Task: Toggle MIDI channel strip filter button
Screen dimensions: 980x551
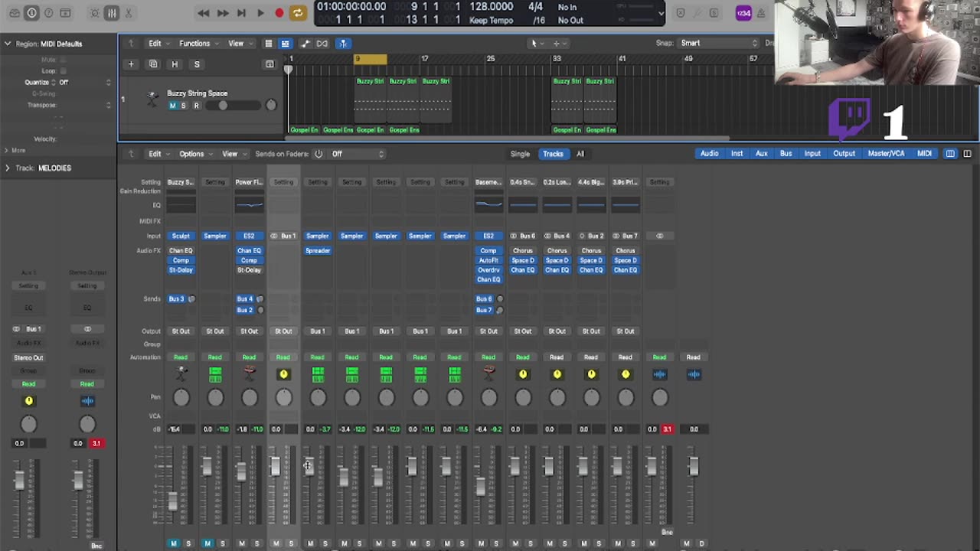Action: (924, 154)
